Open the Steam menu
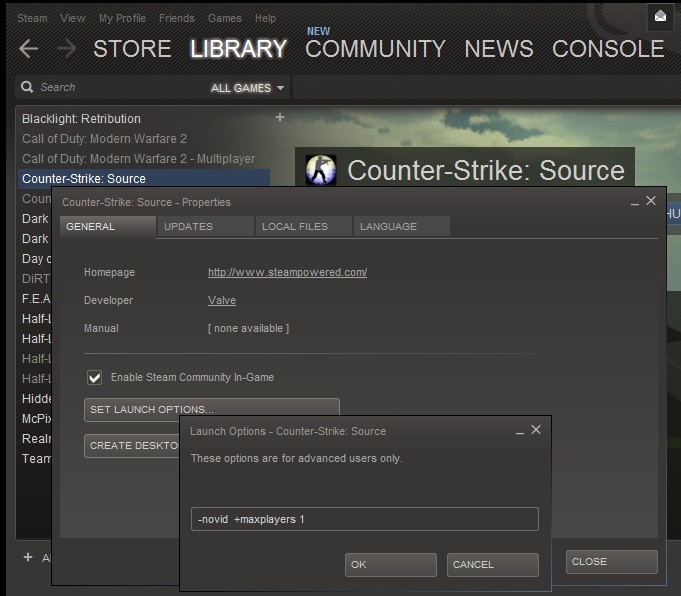This screenshot has height=596, width=681. tap(32, 18)
